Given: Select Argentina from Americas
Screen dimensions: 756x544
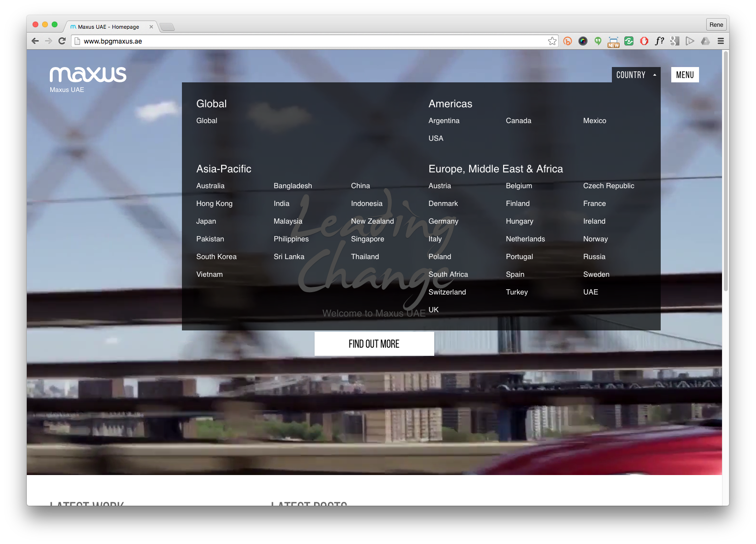Looking at the screenshot, I should (444, 121).
